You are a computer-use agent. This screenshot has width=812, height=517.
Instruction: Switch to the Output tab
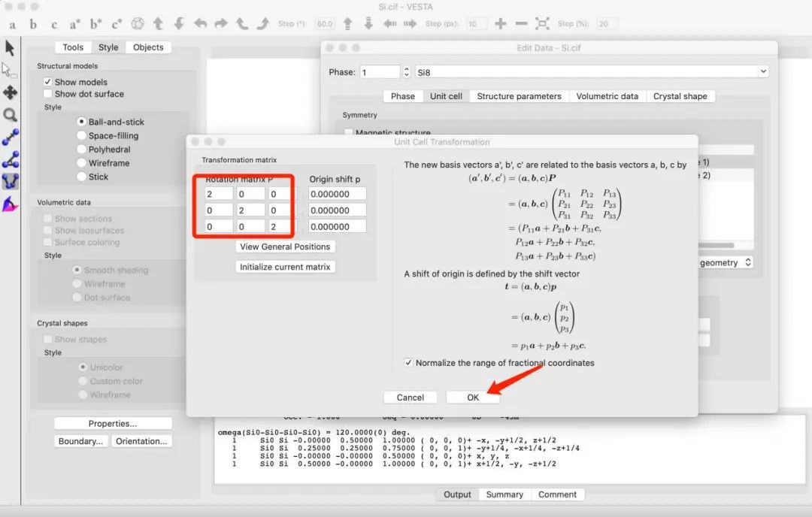click(457, 494)
